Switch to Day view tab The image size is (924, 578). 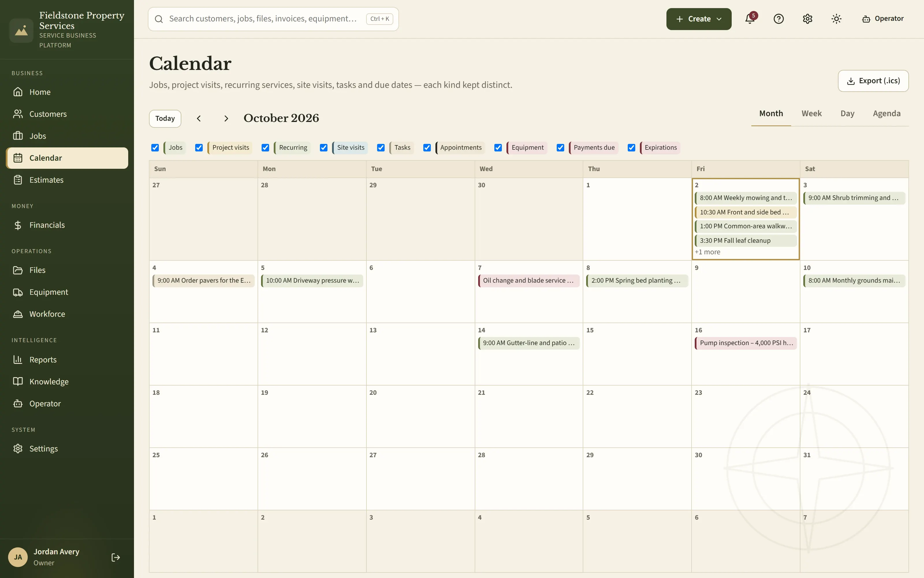pyautogui.click(x=847, y=114)
